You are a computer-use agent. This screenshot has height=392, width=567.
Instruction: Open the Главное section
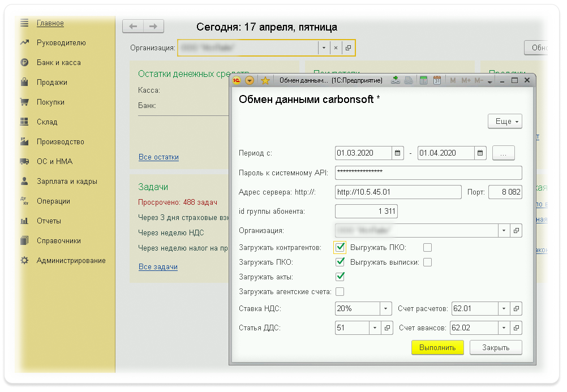50,23
